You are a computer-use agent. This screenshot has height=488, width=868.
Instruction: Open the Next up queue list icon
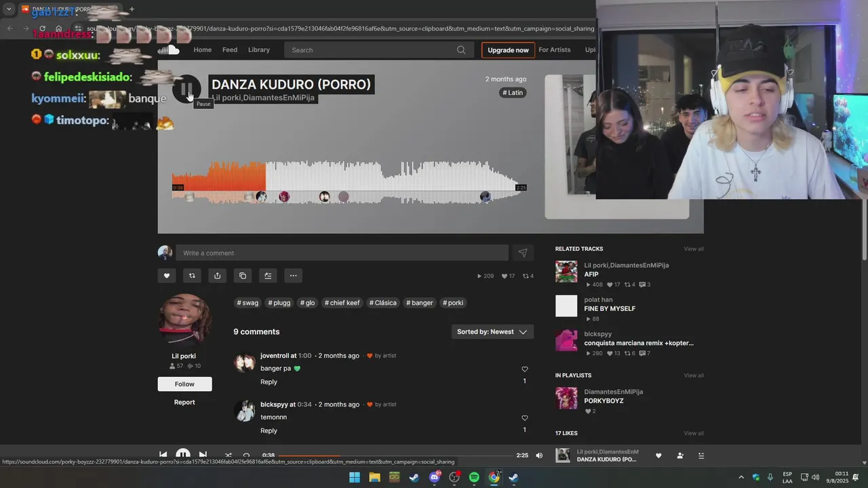click(x=701, y=455)
